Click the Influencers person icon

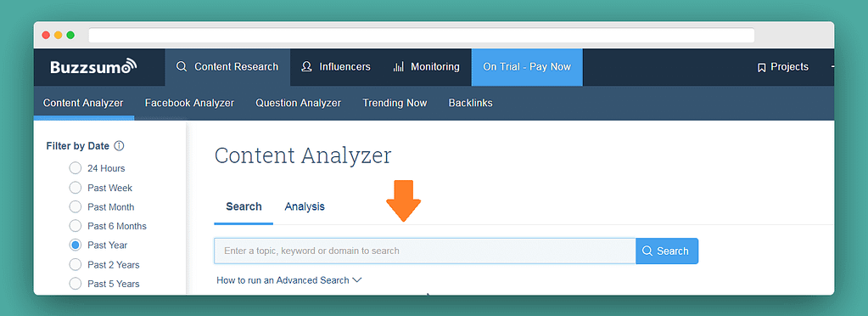[x=306, y=66]
